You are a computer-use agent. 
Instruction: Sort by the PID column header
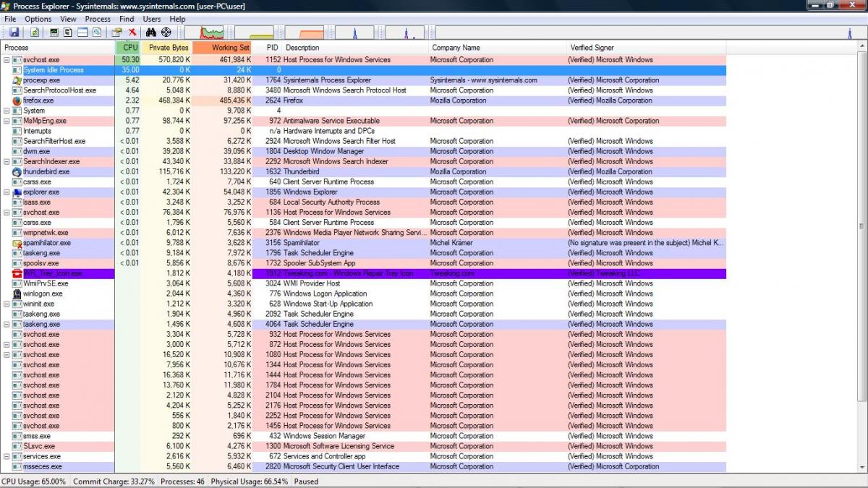click(x=268, y=48)
